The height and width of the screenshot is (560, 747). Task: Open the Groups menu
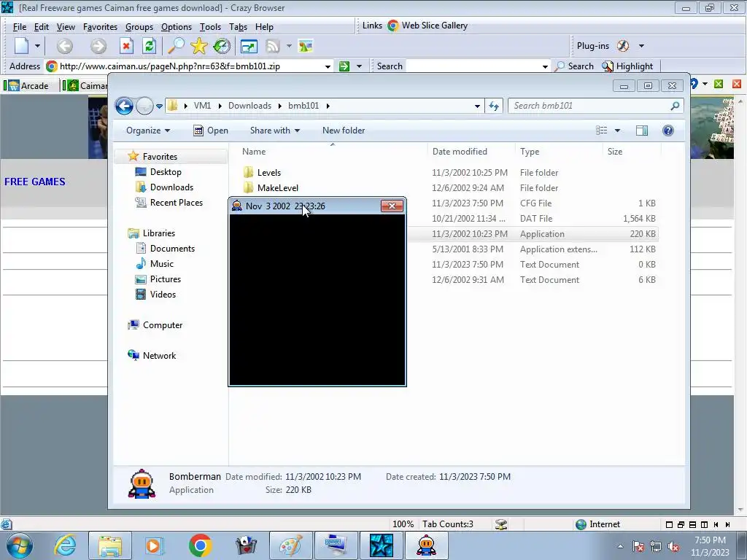coord(139,27)
